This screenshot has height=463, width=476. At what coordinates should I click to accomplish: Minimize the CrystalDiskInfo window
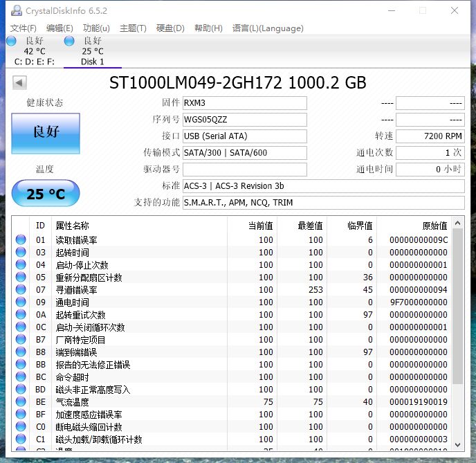(392, 10)
